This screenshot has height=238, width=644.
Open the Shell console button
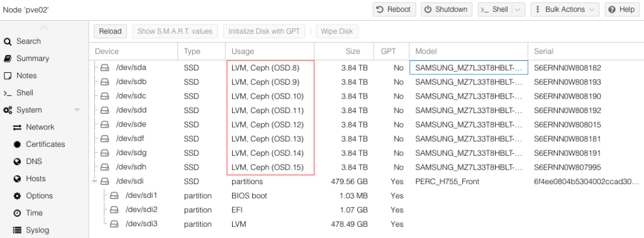[495, 9]
